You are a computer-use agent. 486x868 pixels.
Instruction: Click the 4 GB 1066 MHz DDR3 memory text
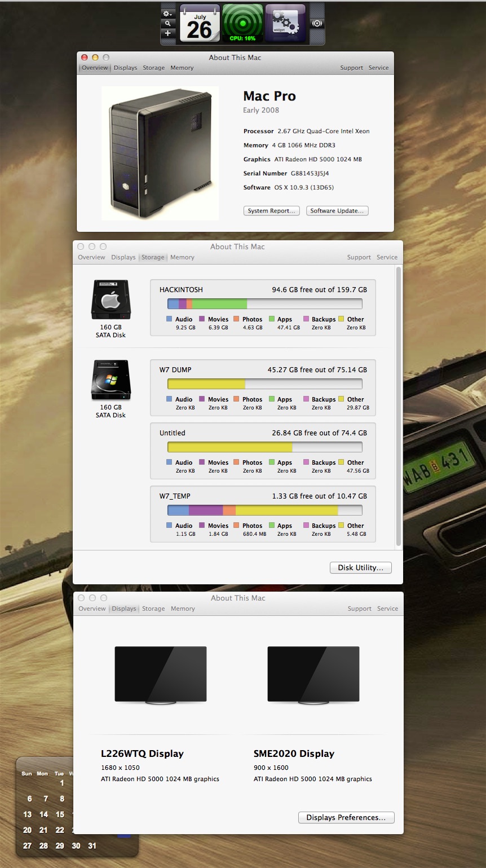[304, 145]
